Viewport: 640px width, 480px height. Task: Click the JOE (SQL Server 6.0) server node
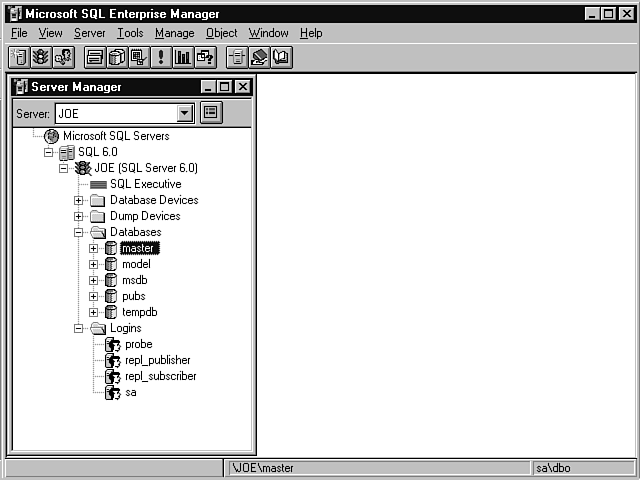click(145, 168)
